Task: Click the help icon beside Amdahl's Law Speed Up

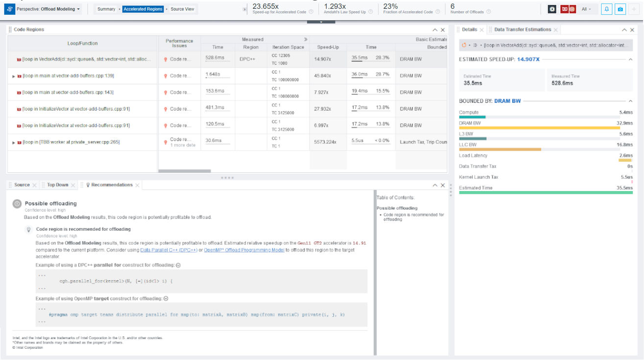Action: click(370, 12)
